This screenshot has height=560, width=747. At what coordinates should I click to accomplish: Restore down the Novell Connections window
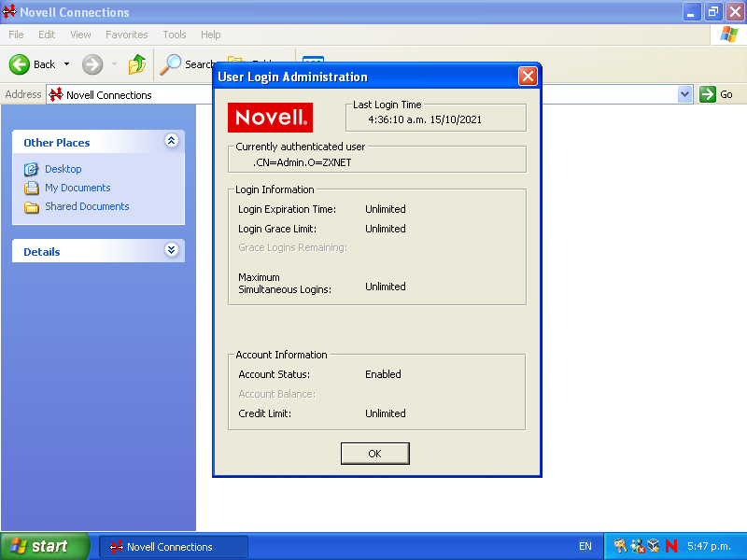click(x=713, y=12)
